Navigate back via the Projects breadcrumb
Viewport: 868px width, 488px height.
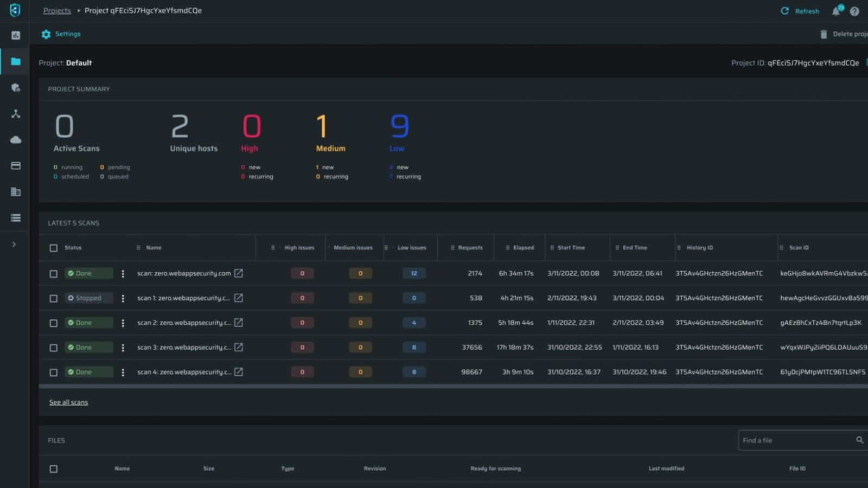click(x=57, y=10)
